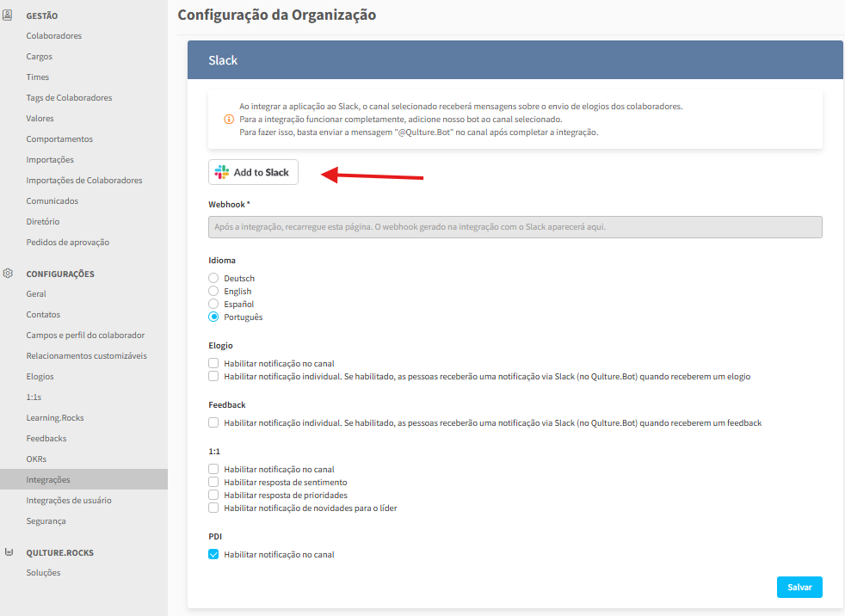Click the Webhook field label
845x616 pixels.
(229, 204)
